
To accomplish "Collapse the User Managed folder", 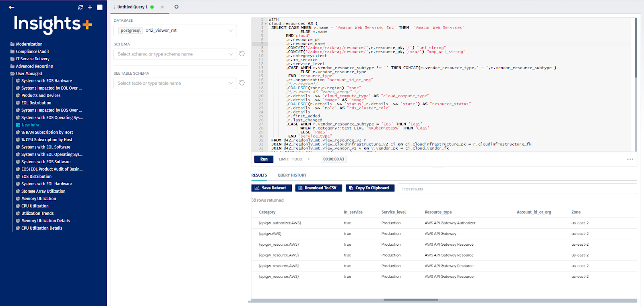I will click(x=29, y=74).
